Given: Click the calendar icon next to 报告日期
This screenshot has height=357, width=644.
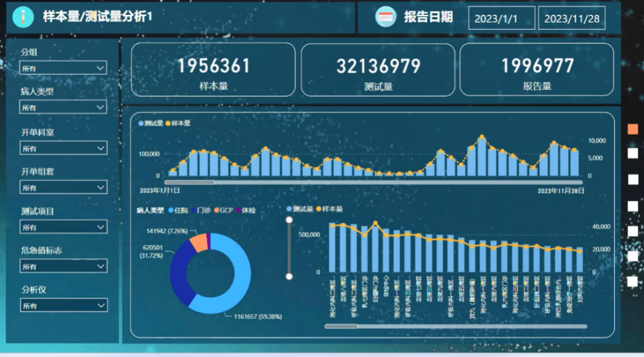Looking at the screenshot, I should click(385, 17).
